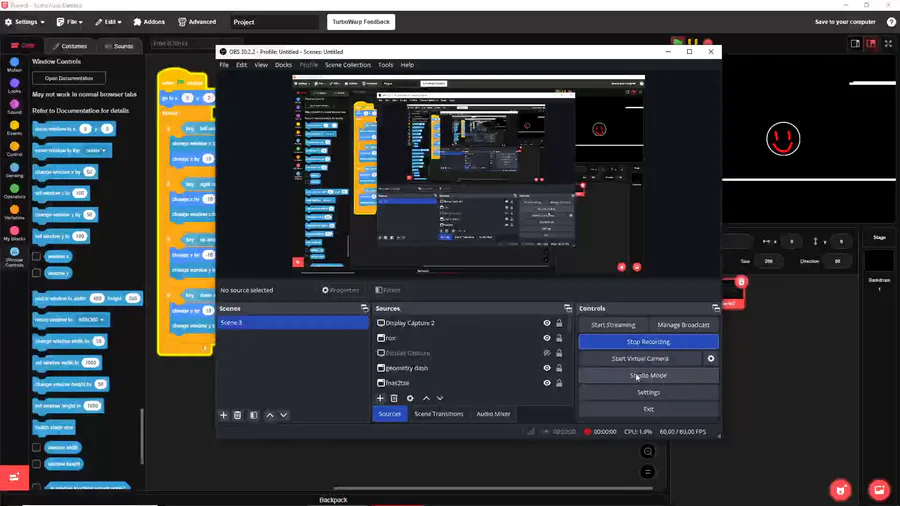The width and height of the screenshot is (900, 506).
Task: Click Manage Broadcast in OBS Controls
Action: [683, 325]
